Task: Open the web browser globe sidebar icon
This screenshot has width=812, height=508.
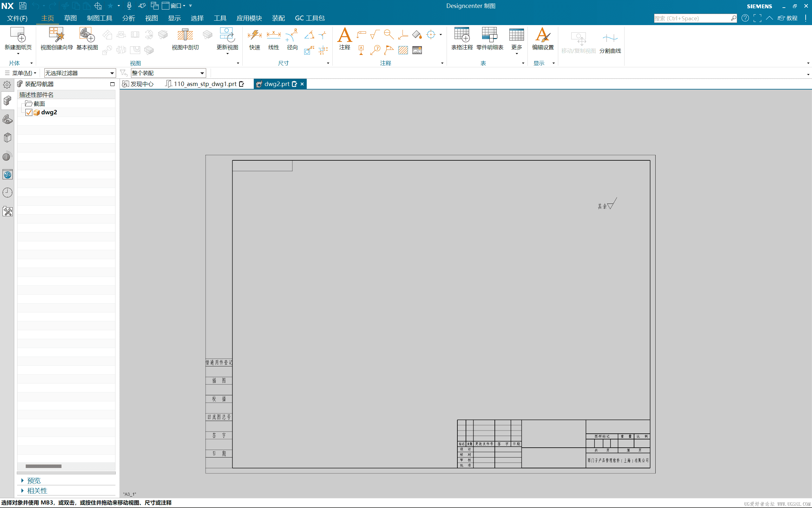Action: point(7,174)
